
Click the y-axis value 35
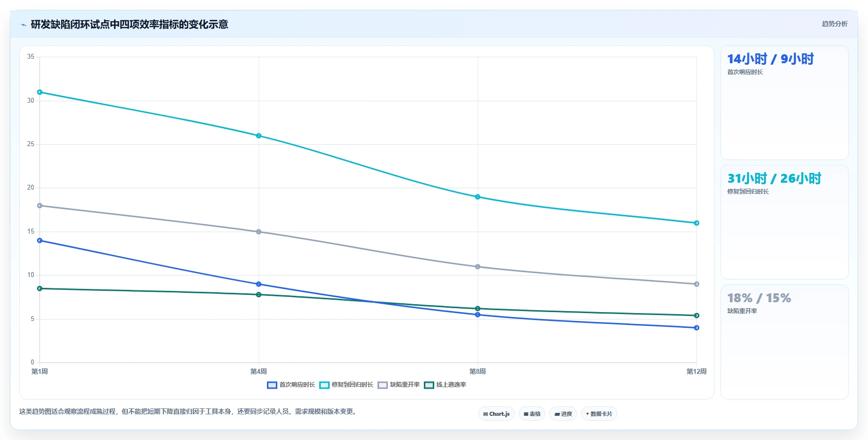31,57
